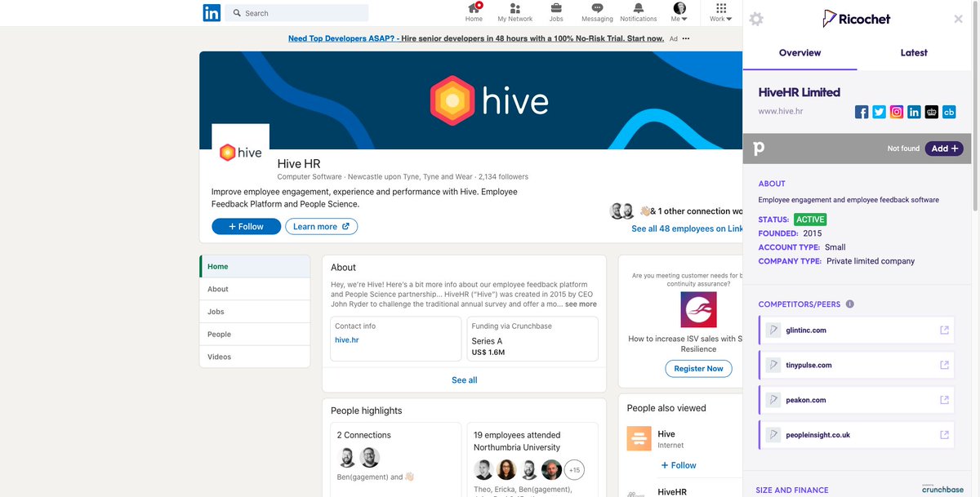Click Hive HR logo thumbnail
This screenshot has height=497, width=980.
tap(241, 153)
